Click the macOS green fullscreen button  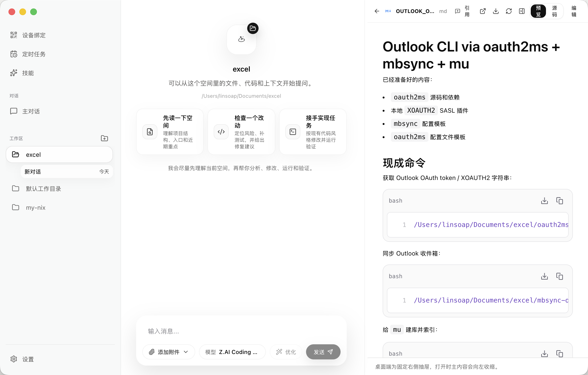tap(34, 12)
